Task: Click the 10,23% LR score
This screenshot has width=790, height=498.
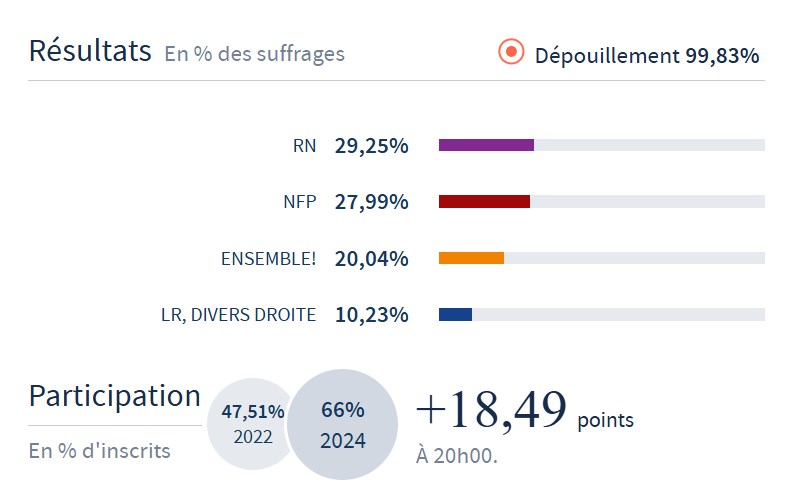Action: coord(371,315)
